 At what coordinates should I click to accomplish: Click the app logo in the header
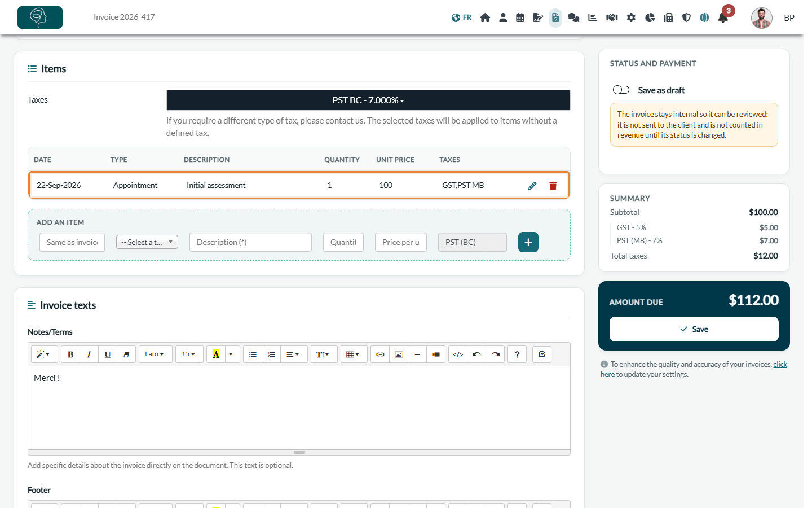tap(40, 17)
